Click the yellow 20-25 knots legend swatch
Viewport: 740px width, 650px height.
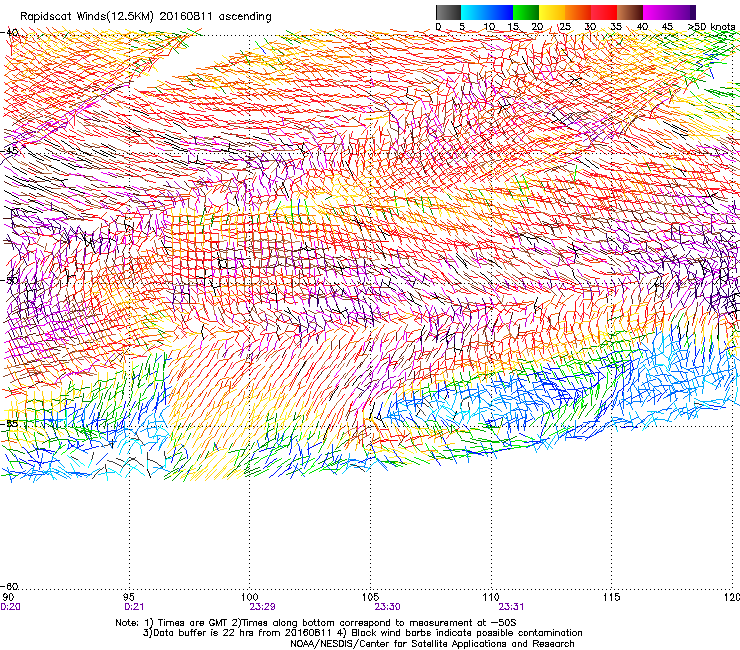(x=552, y=12)
